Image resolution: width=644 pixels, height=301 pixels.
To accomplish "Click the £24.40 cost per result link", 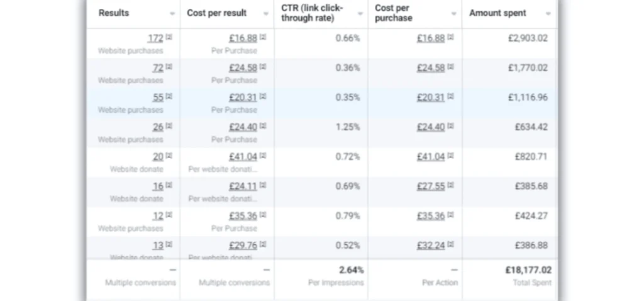I will coord(243,127).
